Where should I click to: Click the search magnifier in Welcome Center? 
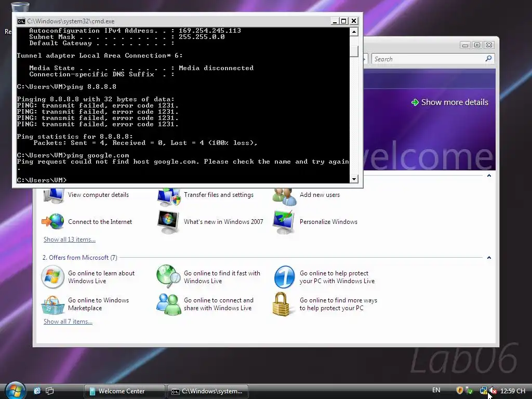tap(488, 59)
